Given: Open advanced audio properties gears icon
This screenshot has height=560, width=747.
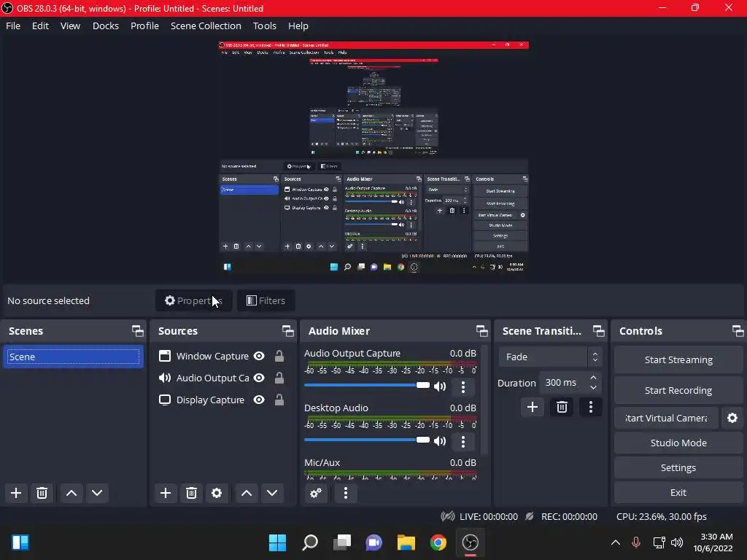Looking at the screenshot, I should tap(316, 494).
